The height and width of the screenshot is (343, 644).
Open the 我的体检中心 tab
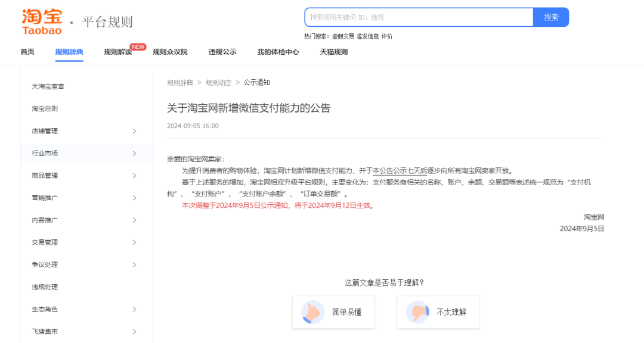point(278,52)
